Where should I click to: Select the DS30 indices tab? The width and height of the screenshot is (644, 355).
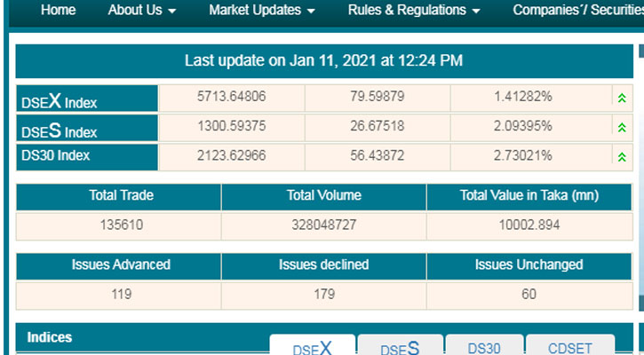click(x=483, y=347)
